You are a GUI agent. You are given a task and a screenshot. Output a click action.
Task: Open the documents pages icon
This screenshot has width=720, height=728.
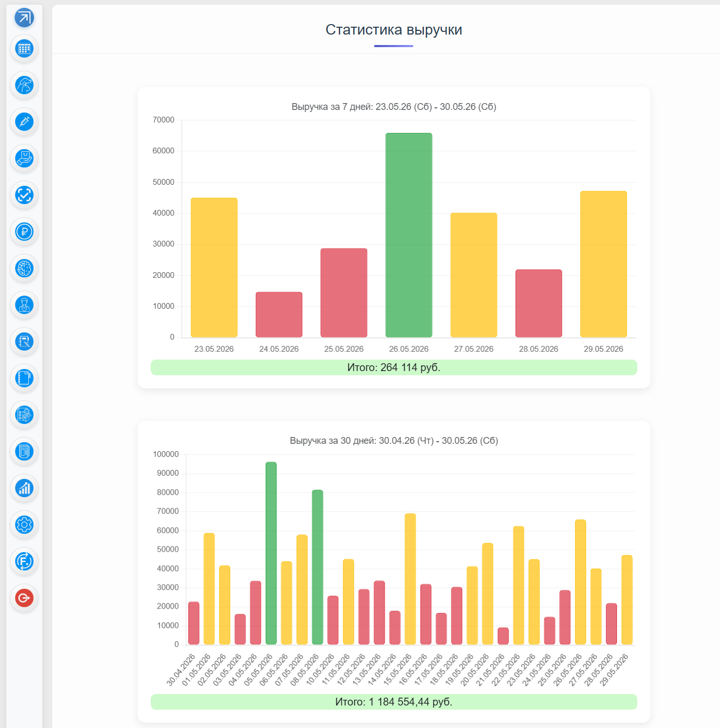click(24, 451)
